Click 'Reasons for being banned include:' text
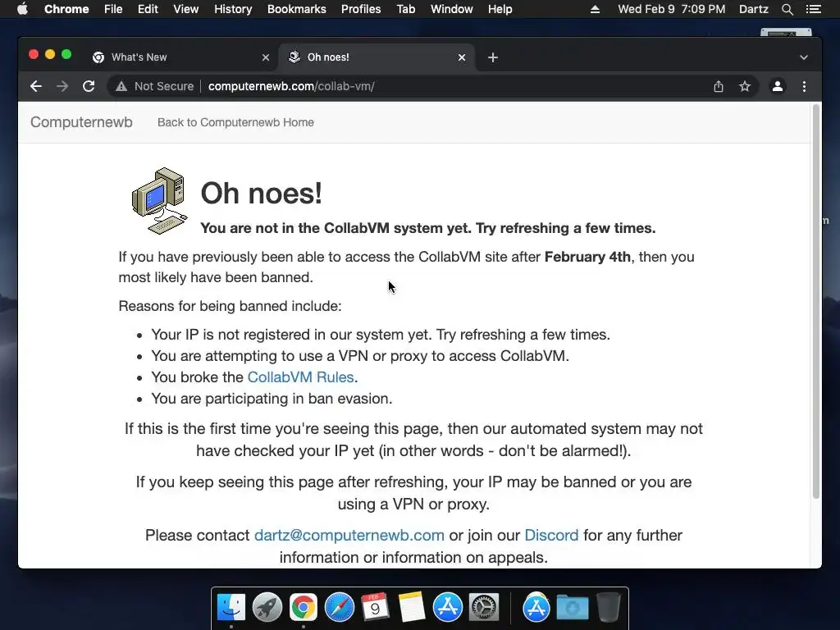 click(230, 306)
